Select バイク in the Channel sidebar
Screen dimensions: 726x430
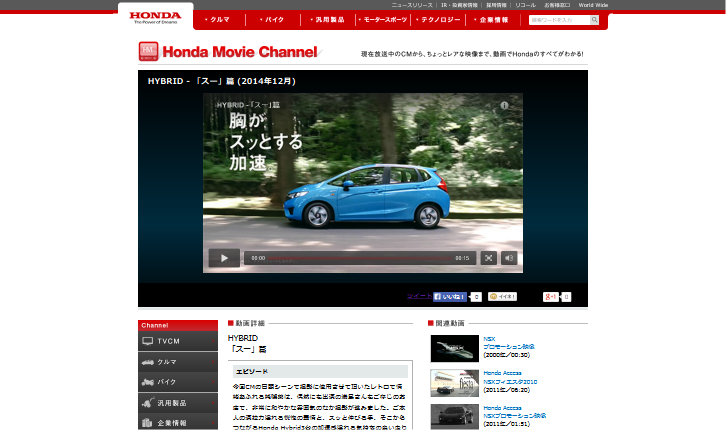click(178, 382)
